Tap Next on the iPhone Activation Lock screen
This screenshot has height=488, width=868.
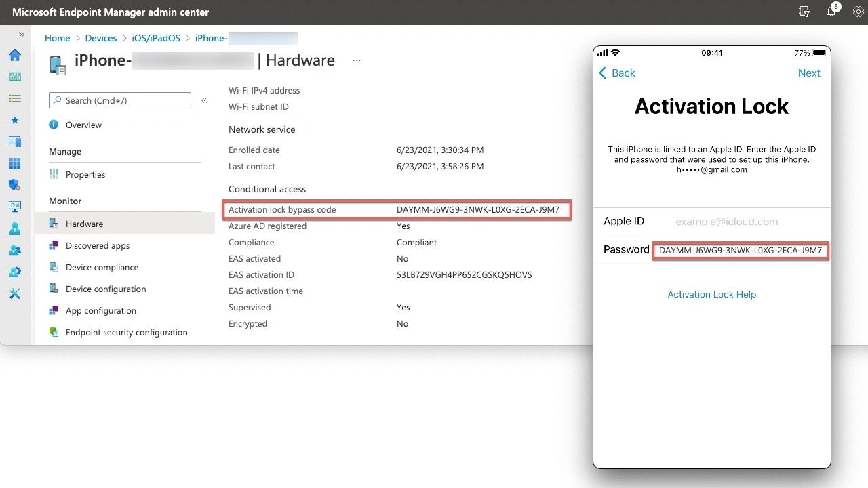(809, 73)
